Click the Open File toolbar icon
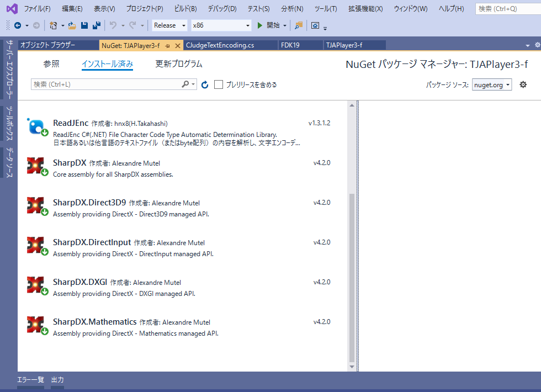The width and height of the screenshot is (541, 392). (x=71, y=25)
